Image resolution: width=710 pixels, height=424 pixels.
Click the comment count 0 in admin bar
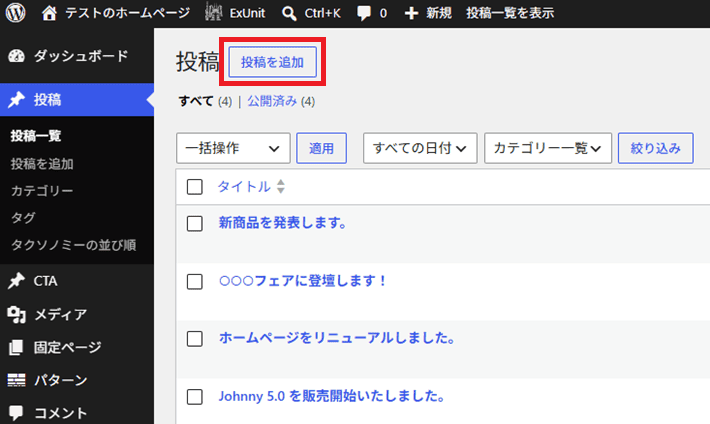coord(384,14)
